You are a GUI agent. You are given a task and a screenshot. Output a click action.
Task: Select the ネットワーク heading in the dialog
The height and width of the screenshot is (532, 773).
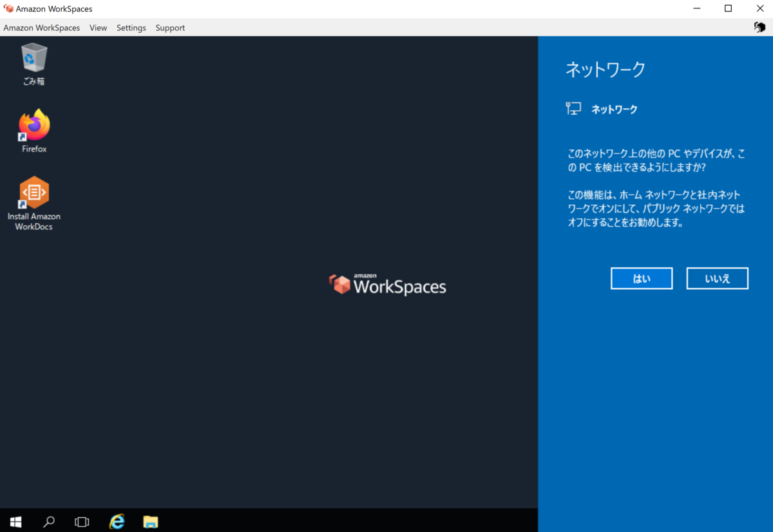(x=604, y=70)
